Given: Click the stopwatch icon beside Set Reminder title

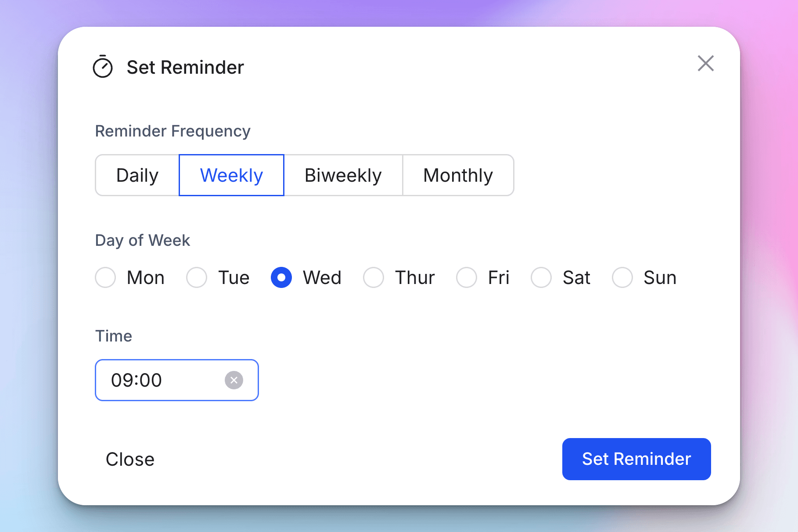Looking at the screenshot, I should point(103,67).
